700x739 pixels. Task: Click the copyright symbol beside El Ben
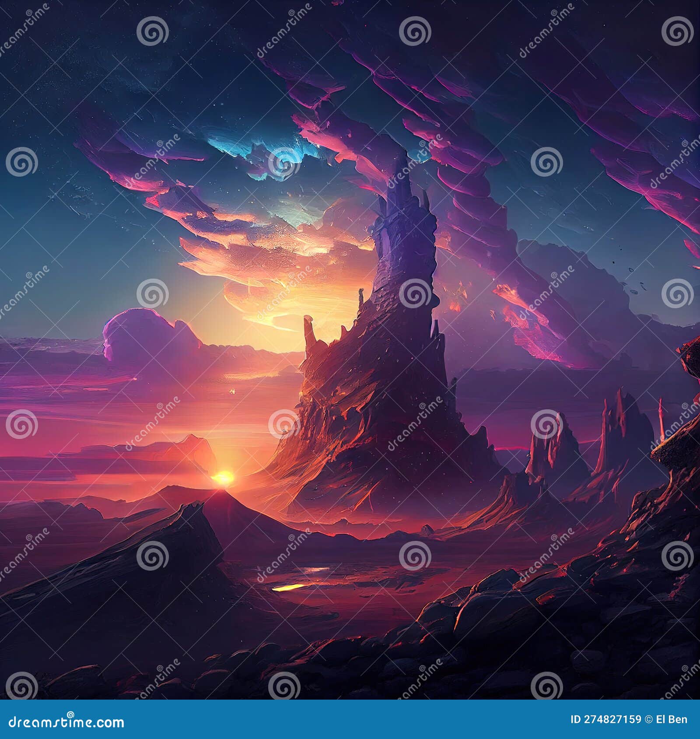point(647,720)
